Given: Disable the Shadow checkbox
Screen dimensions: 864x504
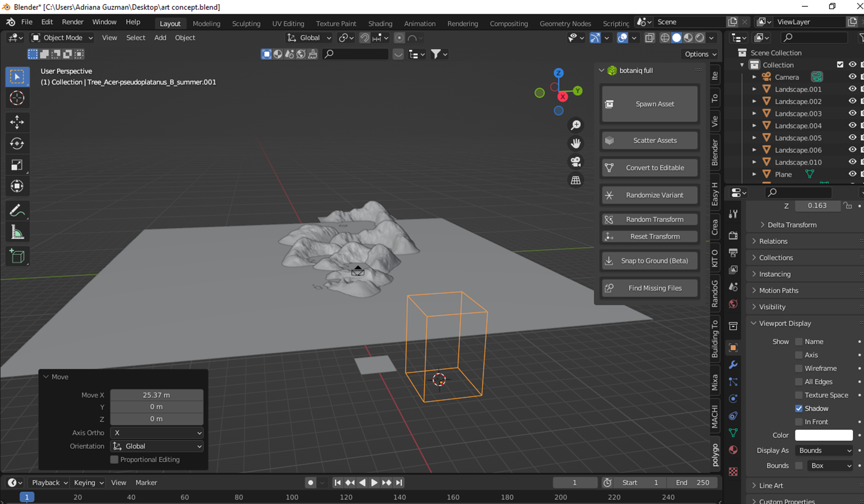Looking at the screenshot, I should (x=799, y=408).
